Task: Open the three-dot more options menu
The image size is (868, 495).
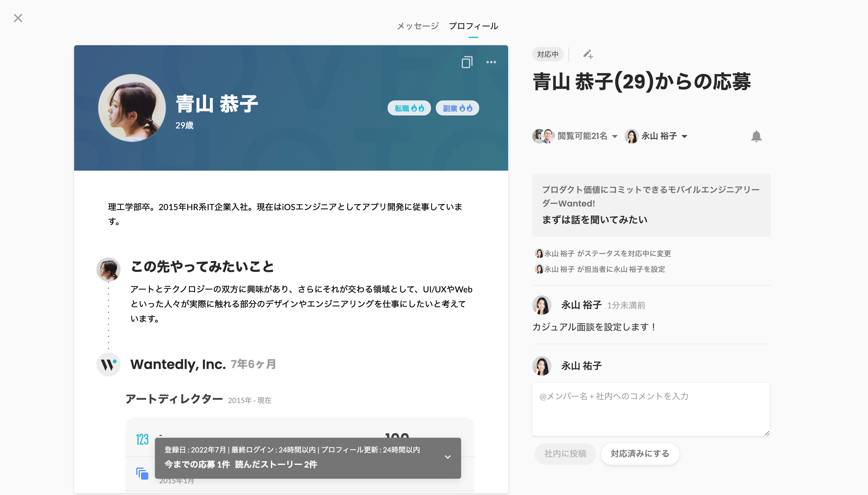Action: 491,62
